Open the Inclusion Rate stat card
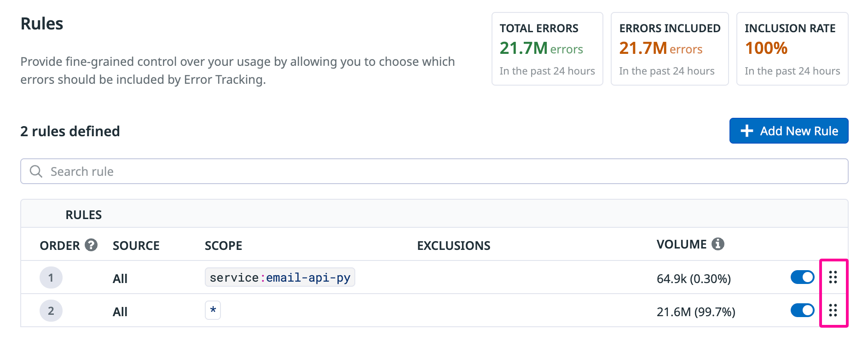The width and height of the screenshot is (868, 347). click(792, 49)
